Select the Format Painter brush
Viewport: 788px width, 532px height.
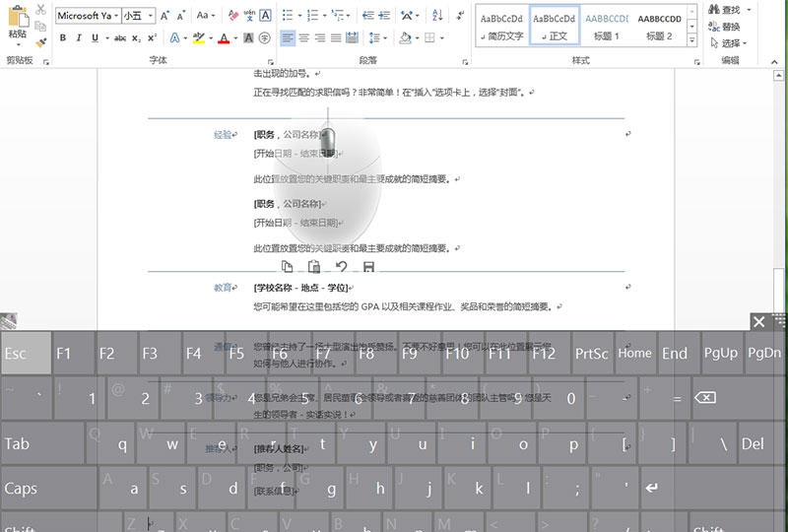(x=41, y=42)
